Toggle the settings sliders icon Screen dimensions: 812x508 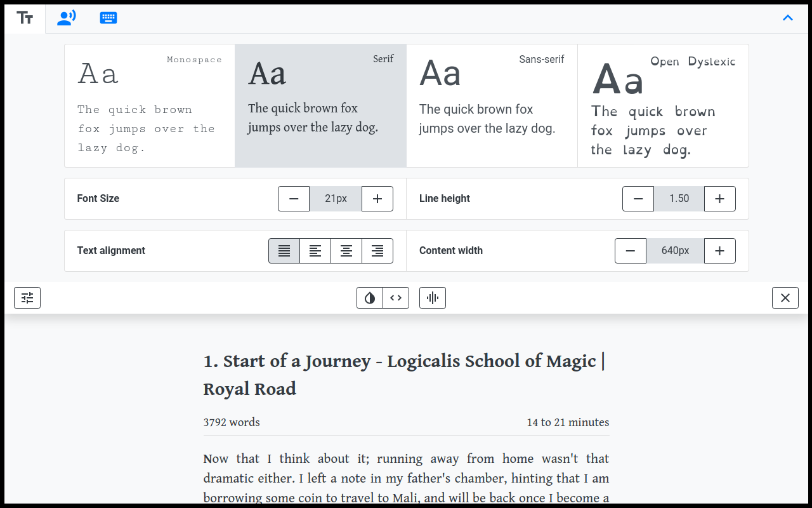click(x=27, y=298)
